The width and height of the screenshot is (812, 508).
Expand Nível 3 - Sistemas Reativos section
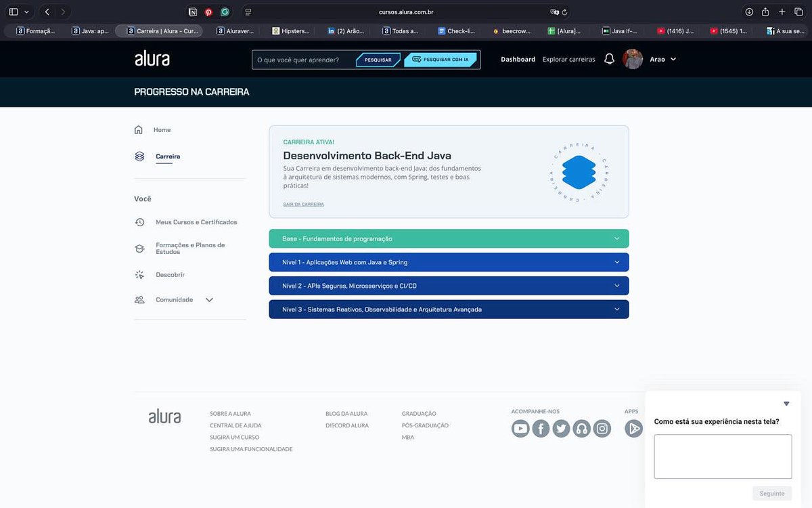(x=449, y=310)
